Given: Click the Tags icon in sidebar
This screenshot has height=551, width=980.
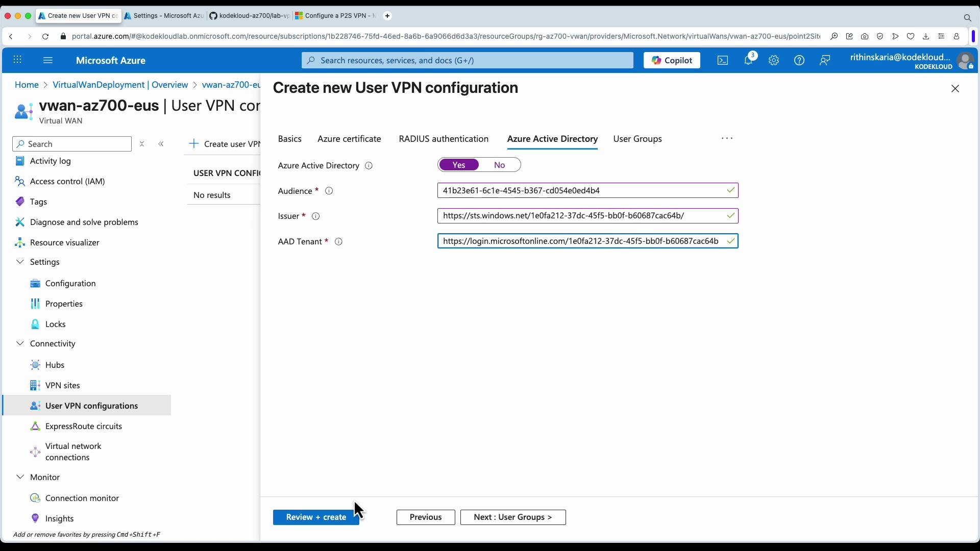Looking at the screenshot, I should [x=20, y=202].
